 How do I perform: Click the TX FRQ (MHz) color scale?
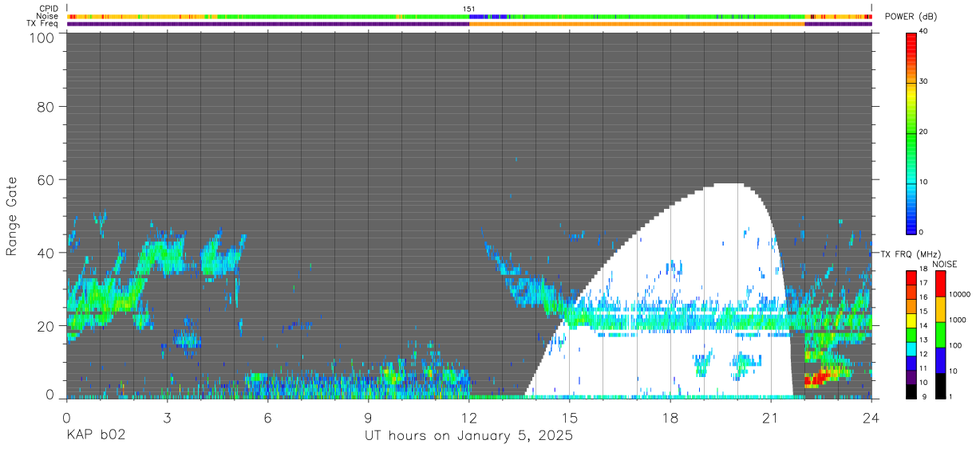coord(911,334)
